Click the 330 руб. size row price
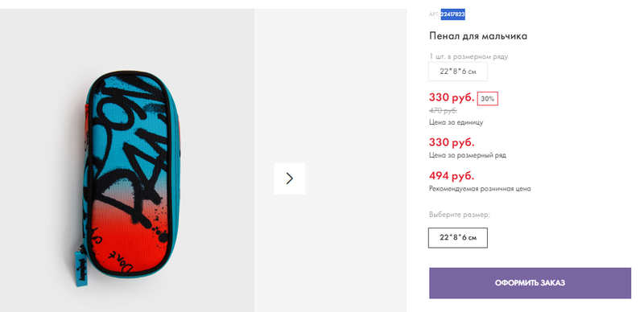This screenshot has width=644, height=312. [x=452, y=142]
